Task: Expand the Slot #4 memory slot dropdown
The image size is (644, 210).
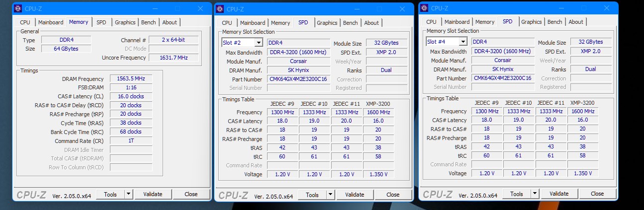Action: [x=462, y=42]
